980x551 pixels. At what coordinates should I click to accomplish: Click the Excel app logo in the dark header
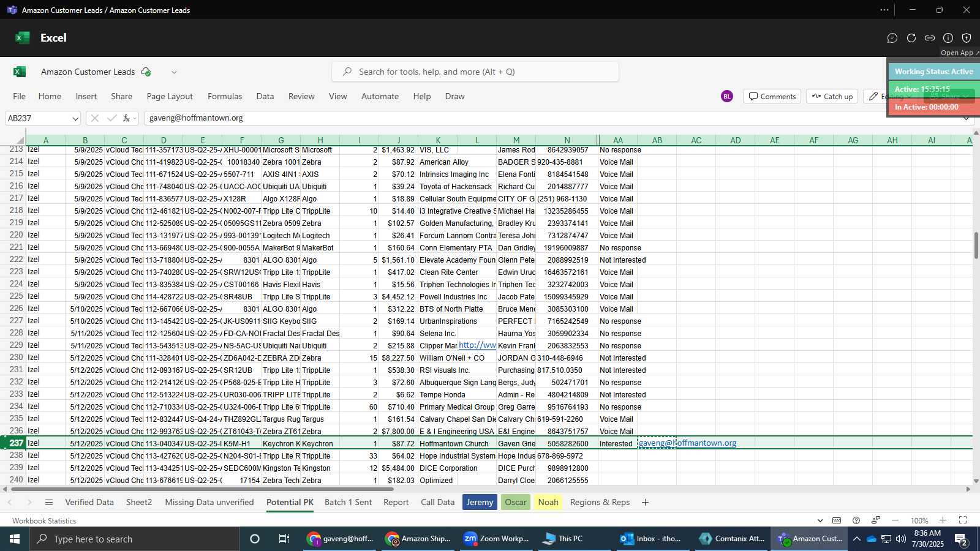23,38
